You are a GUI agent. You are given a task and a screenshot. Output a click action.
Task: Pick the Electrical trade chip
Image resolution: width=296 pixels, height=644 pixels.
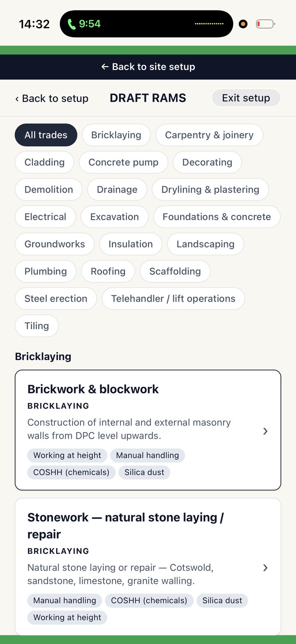[45, 216]
